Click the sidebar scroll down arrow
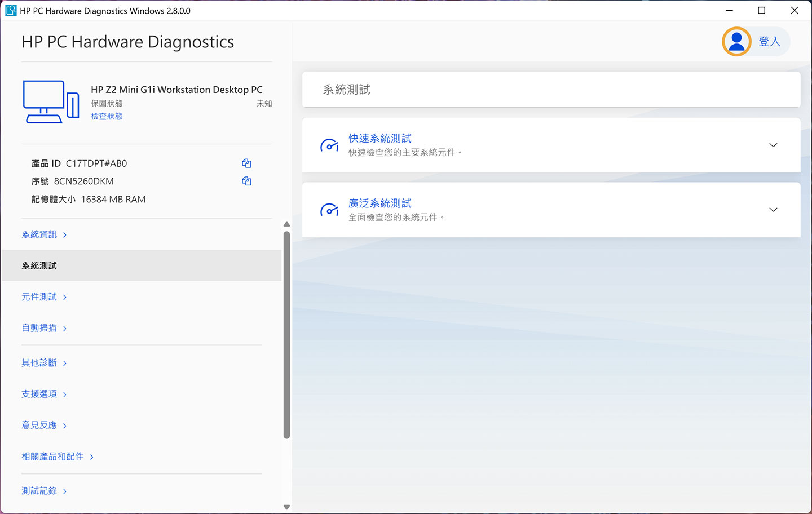This screenshot has height=514, width=812. 286,507
